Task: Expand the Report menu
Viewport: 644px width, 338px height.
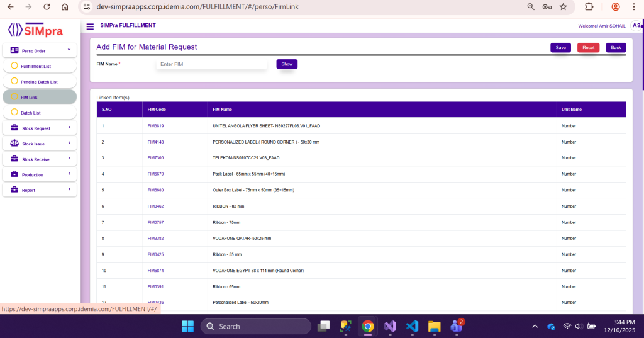Action: pos(69,189)
